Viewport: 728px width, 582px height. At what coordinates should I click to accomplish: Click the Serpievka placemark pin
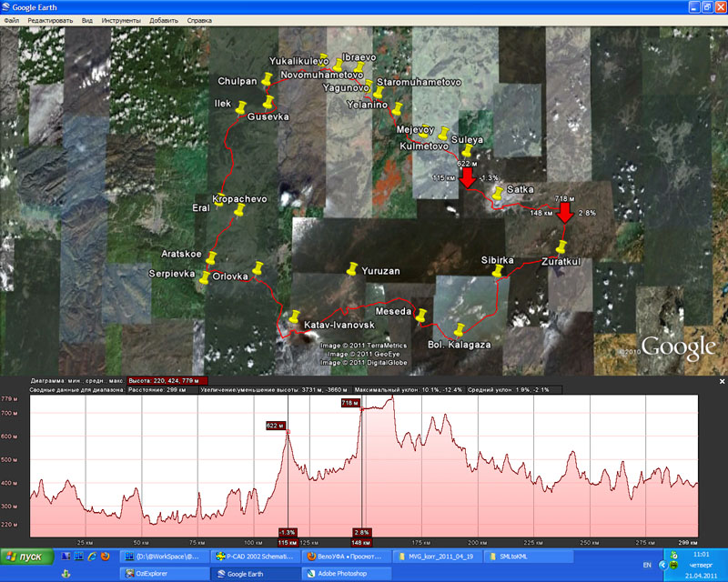point(204,278)
